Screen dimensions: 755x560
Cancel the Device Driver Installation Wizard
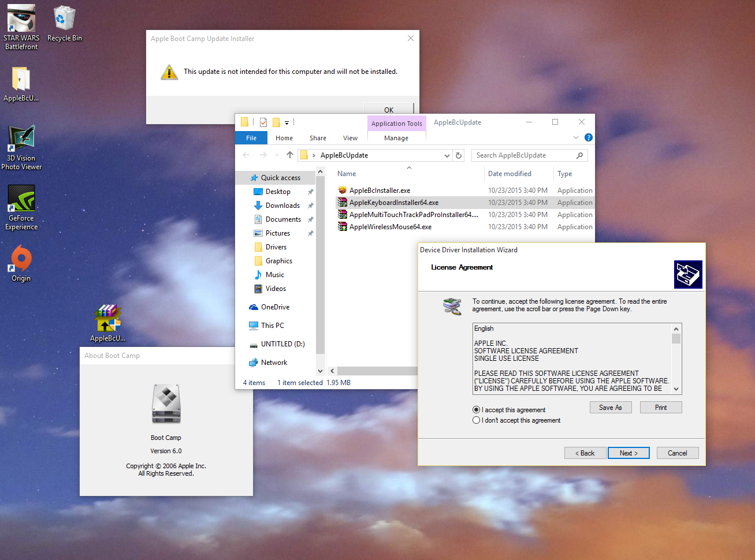pyautogui.click(x=678, y=453)
